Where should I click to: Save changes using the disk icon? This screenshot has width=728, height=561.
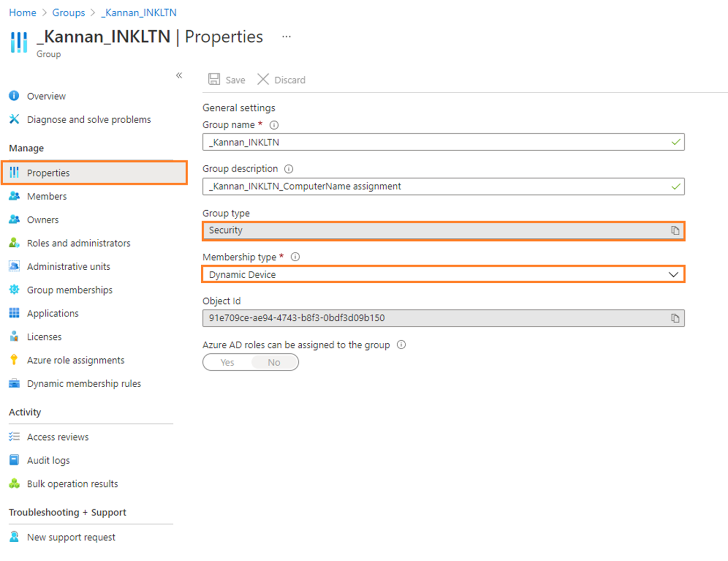pos(214,79)
